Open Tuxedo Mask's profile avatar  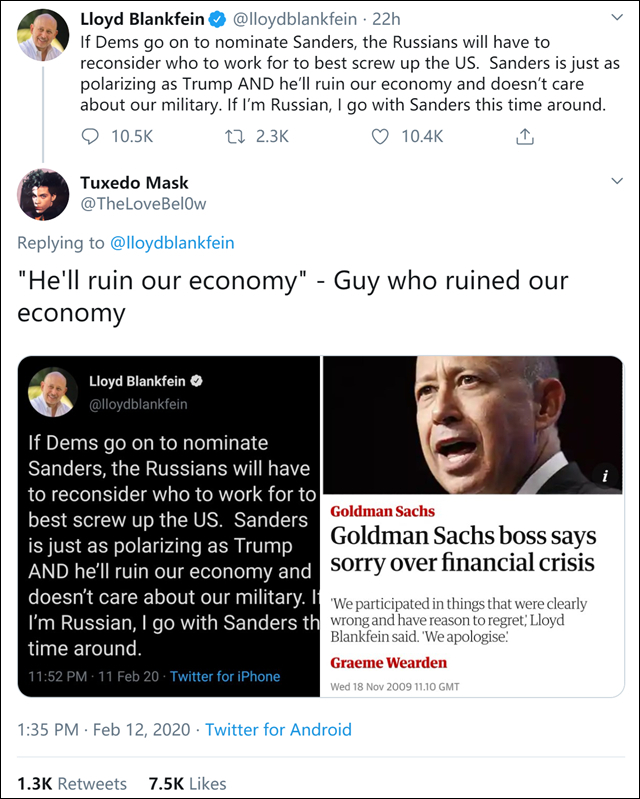42,195
